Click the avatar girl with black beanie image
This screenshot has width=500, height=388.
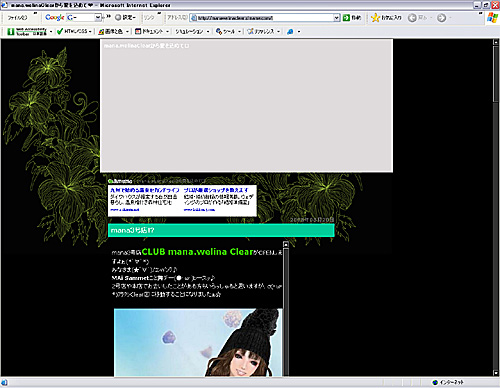198,343
